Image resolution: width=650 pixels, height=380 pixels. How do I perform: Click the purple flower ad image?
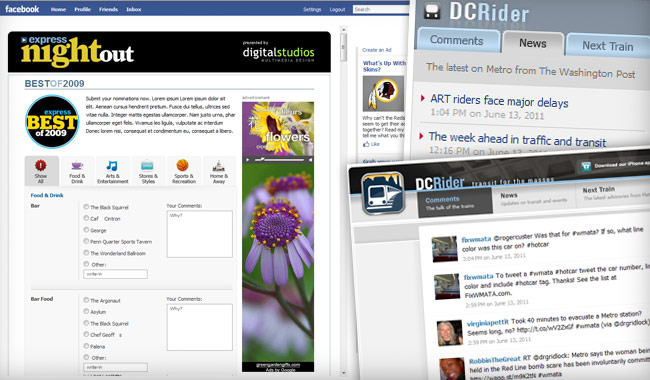[x=278, y=262]
